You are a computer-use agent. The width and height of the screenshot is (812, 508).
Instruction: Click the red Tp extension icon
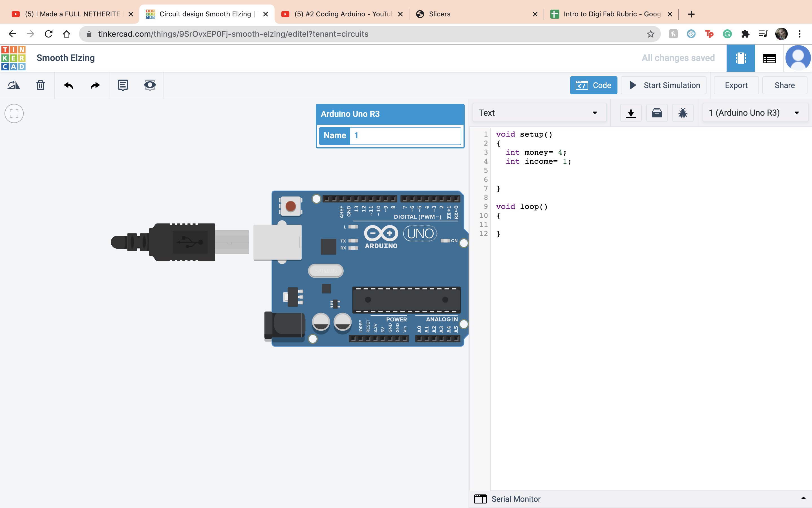click(709, 34)
